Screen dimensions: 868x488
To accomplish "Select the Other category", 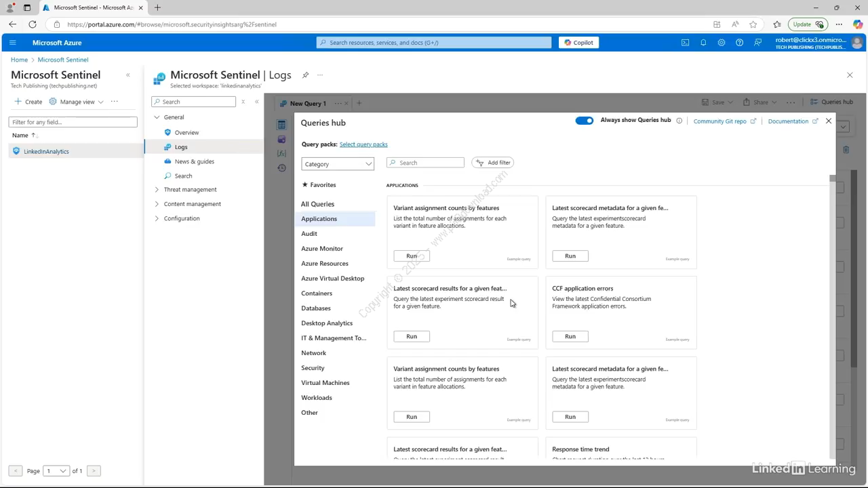I will [309, 413].
